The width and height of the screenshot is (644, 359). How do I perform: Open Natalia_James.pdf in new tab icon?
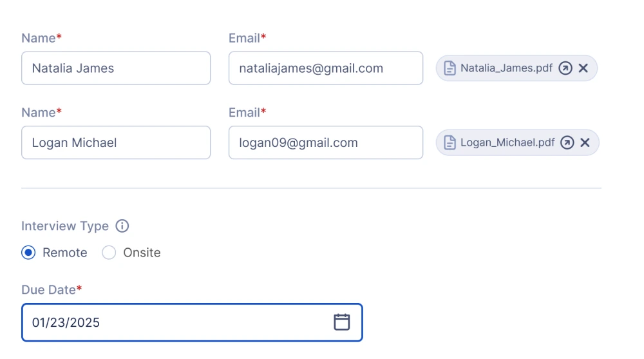coord(565,68)
